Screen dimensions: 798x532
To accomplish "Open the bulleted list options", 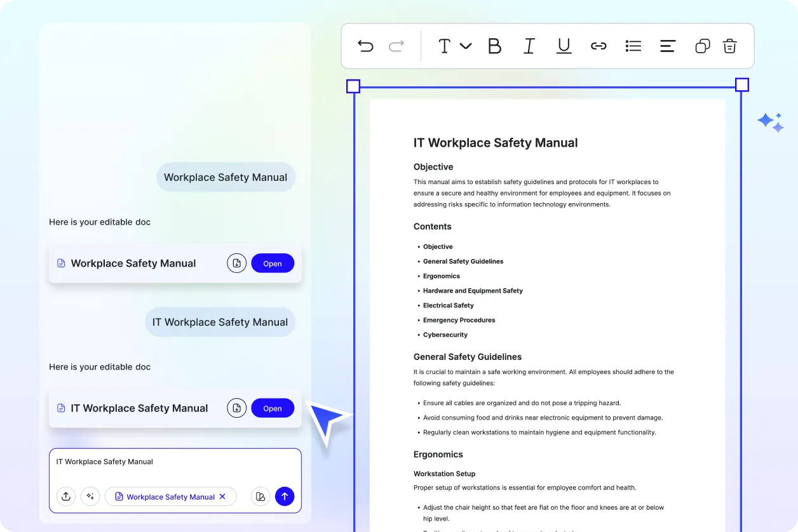I will click(633, 46).
